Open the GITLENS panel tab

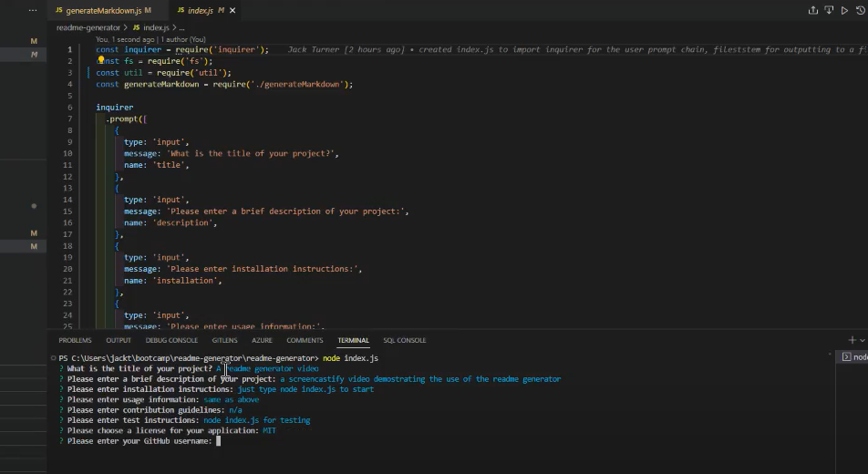[x=224, y=340]
